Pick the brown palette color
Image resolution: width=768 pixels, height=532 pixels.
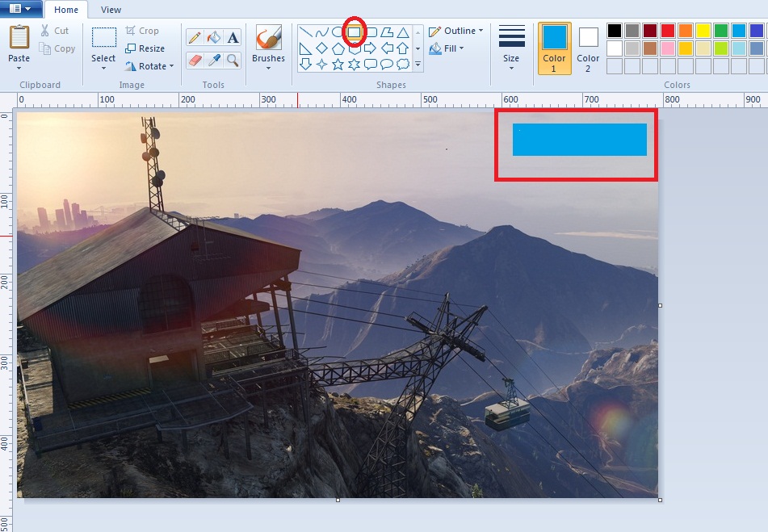tap(650, 48)
